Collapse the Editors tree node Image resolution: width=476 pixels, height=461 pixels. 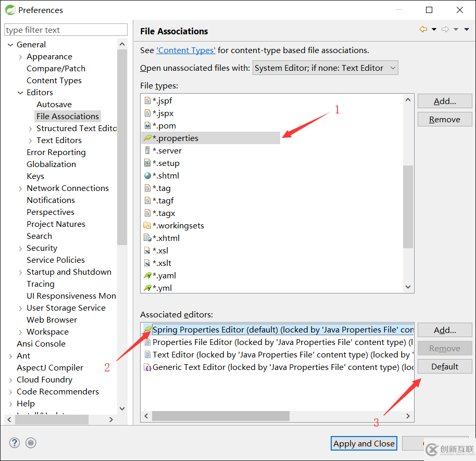[20, 93]
